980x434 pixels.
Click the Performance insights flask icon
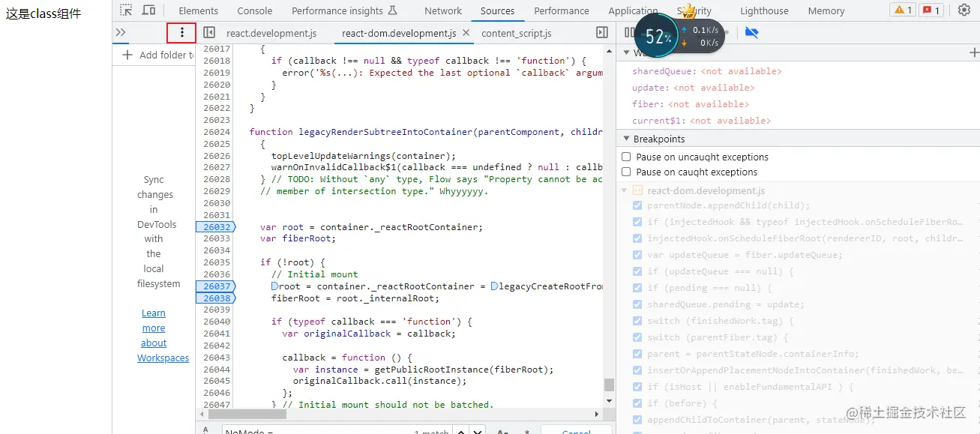coord(392,10)
